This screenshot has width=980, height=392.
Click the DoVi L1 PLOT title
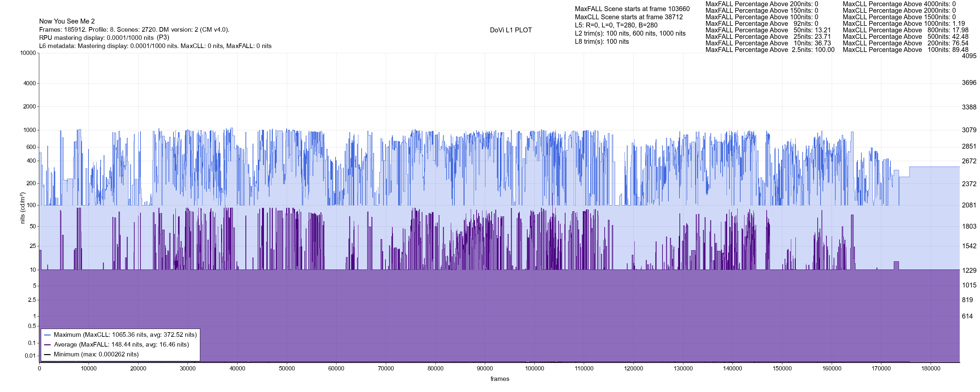tap(511, 30)
